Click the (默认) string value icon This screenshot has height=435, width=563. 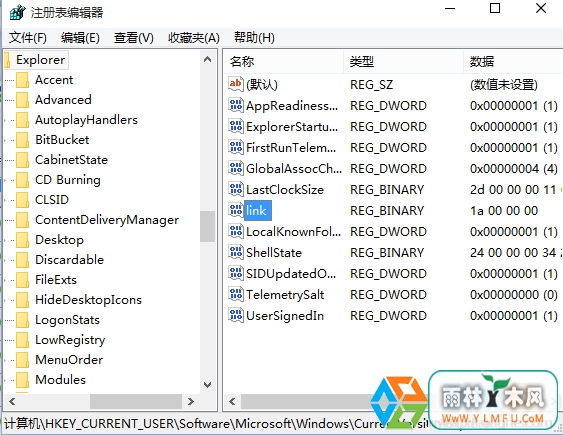click(236, 84)
